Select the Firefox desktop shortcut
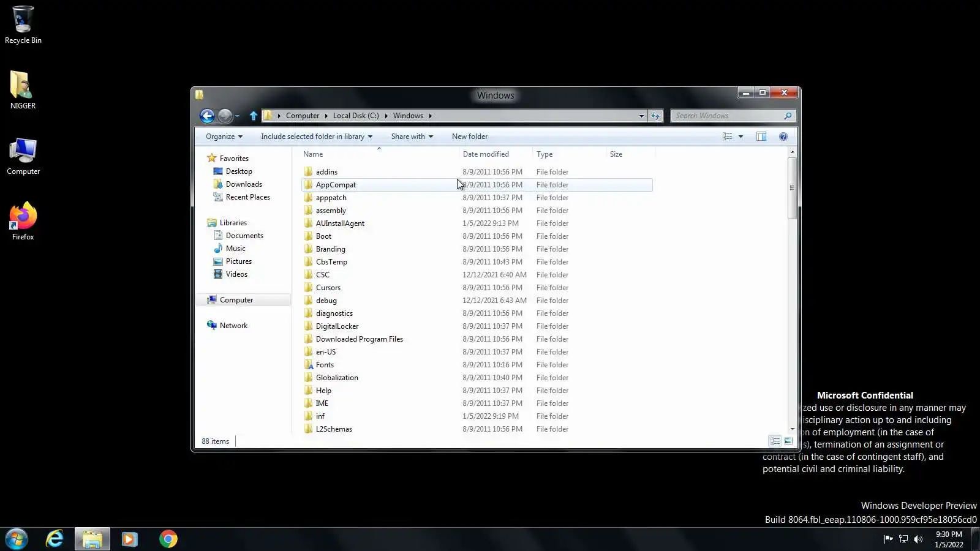980x551 pixels. click(23, 221)
